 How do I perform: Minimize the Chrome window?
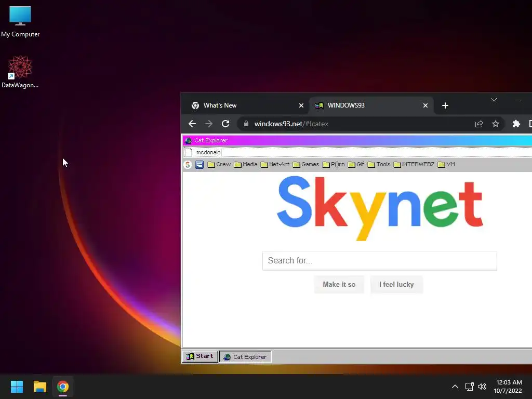[518, 100]
